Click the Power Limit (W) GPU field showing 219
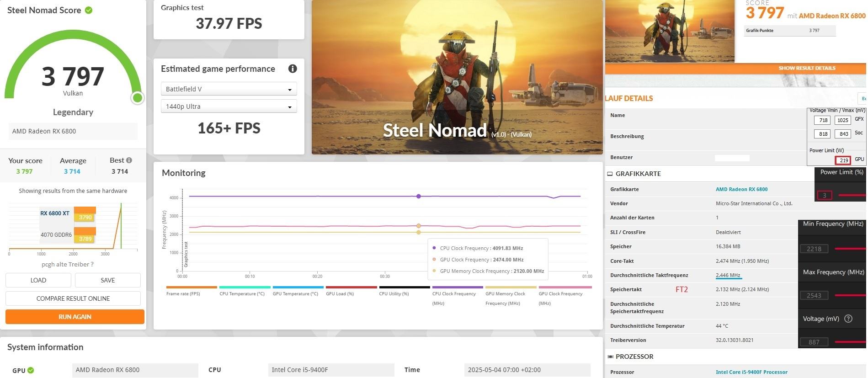Viewport: 868px width, 378px height. (x=843, y=160)
